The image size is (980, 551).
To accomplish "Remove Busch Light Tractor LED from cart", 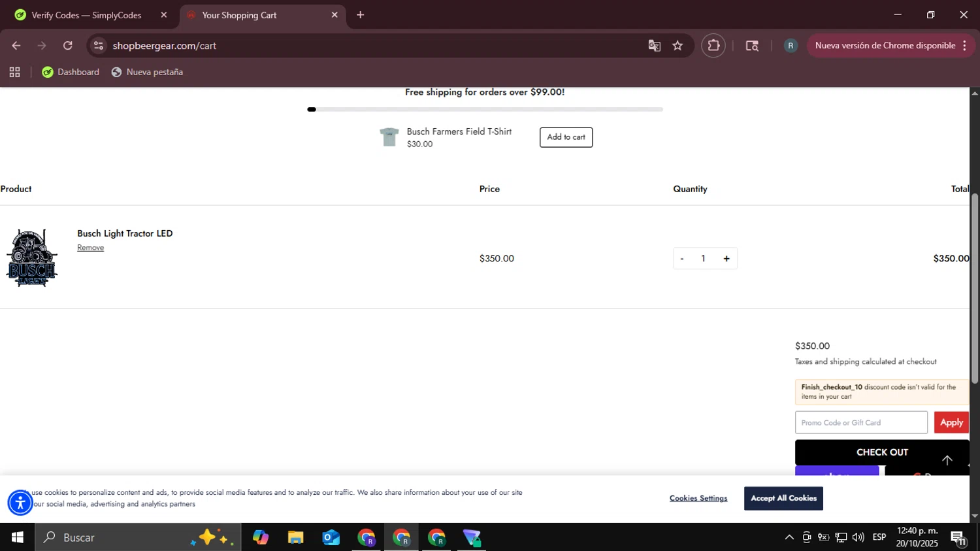I will pyautogui.click(x=90, y=248).
